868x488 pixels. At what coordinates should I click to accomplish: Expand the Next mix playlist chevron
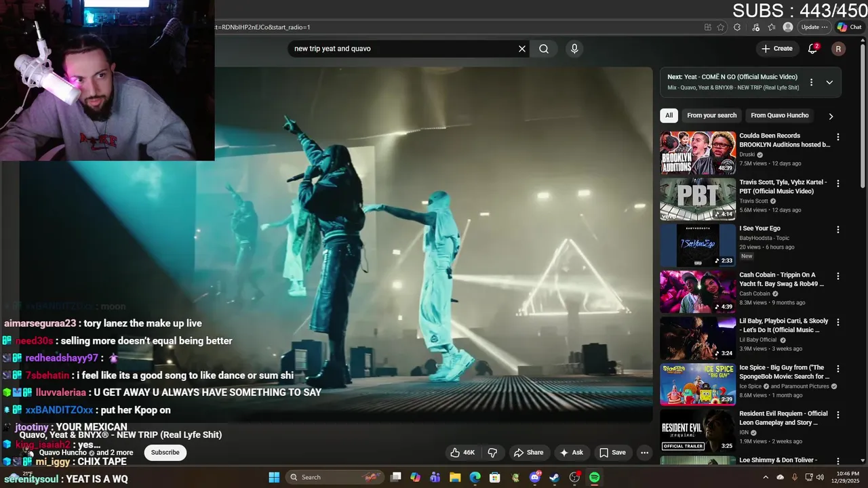[x=829, y=82]
